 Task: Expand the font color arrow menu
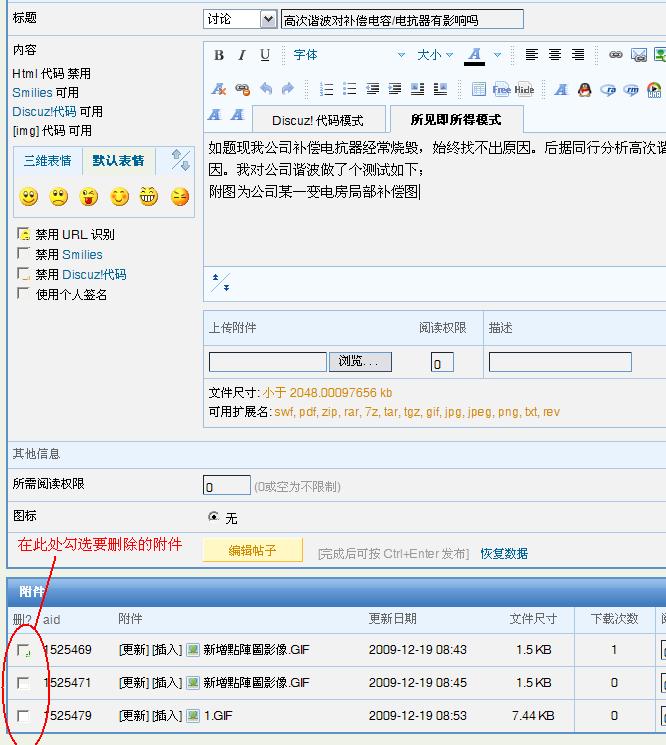coord(497,55)
